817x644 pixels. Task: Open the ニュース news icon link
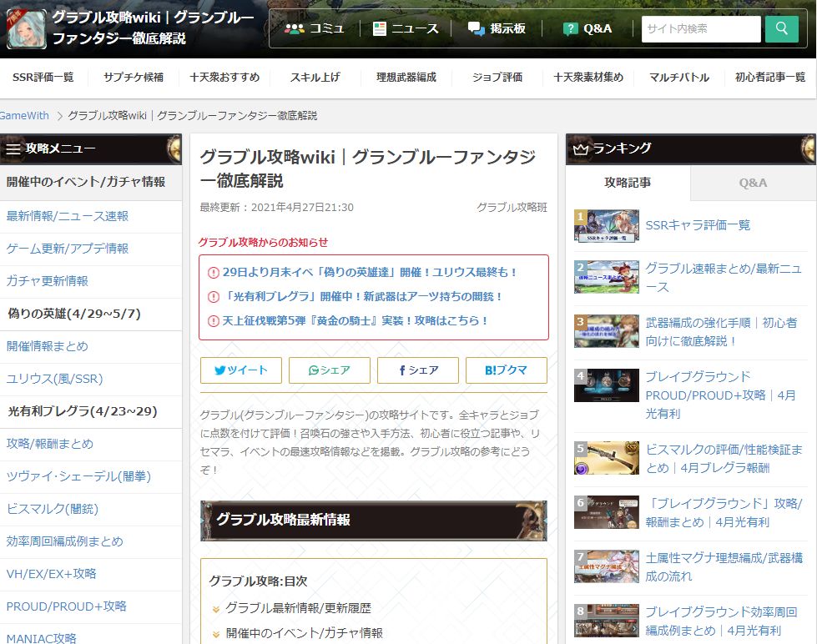tap(406, 28)
